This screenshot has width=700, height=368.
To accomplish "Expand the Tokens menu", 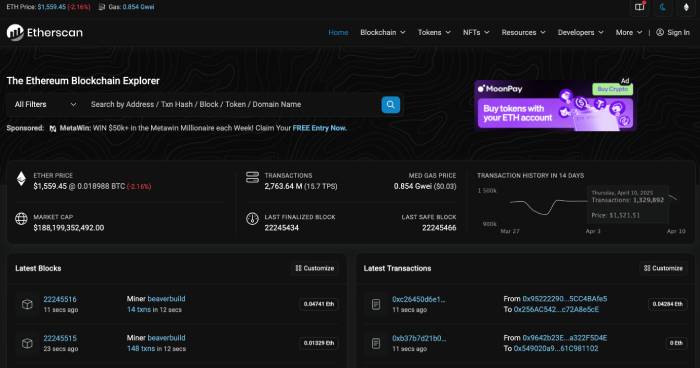I will click(434, 33).
